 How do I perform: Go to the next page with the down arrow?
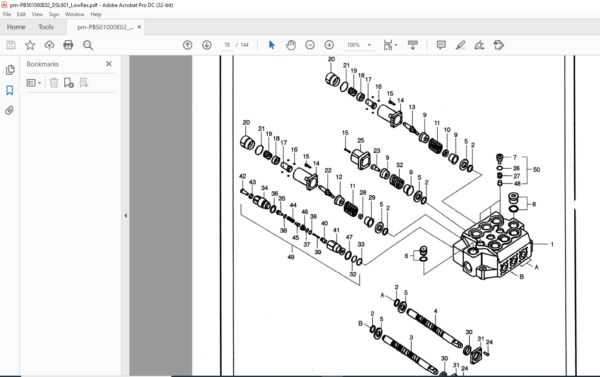pyautogui.click(x=207, y=45)
